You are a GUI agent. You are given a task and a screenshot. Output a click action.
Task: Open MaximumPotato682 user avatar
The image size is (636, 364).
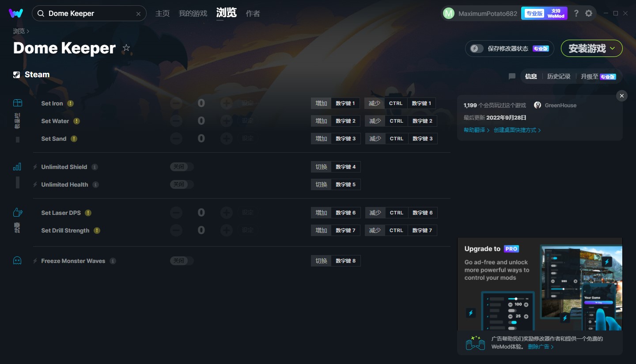point(448,13)
